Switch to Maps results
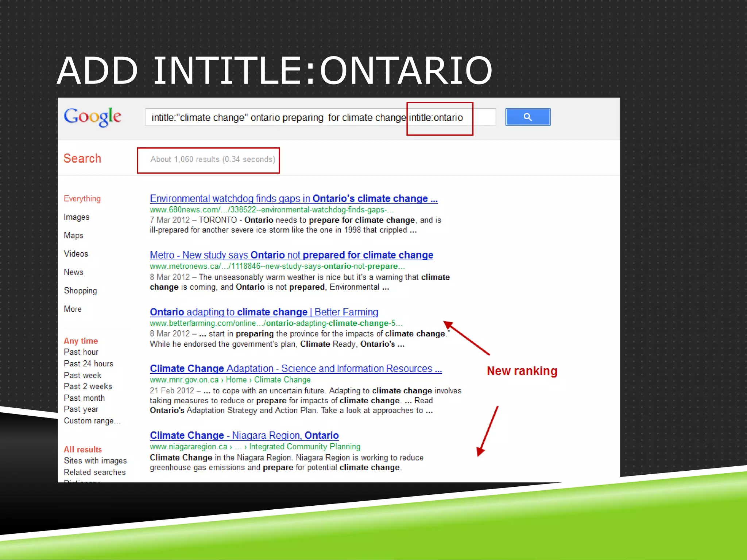747x560 pixels. click(73, 235)
